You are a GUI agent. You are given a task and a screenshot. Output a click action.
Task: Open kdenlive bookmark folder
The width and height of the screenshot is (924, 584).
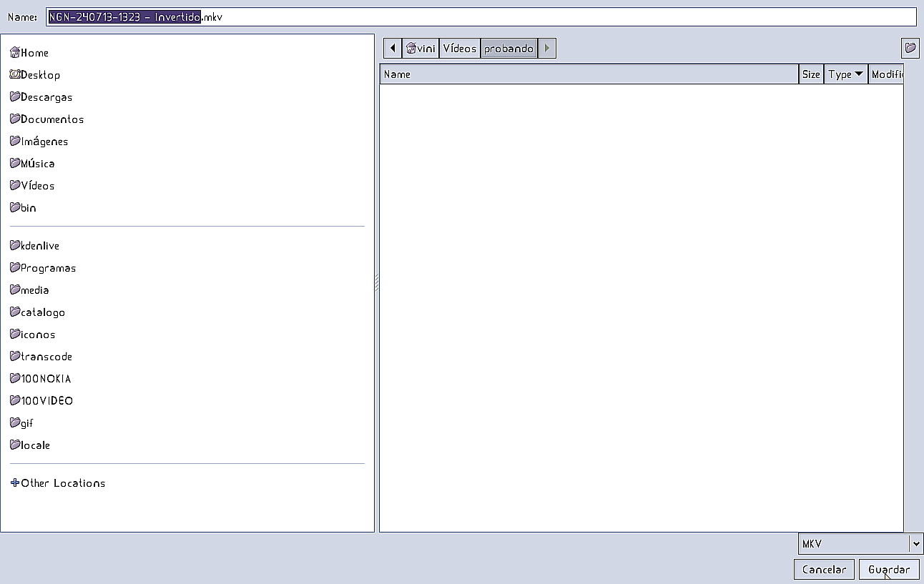click(39, 246)
